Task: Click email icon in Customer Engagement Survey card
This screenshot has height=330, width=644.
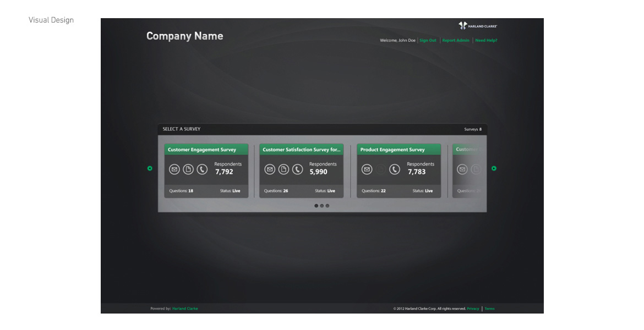Action: (174, 169)
